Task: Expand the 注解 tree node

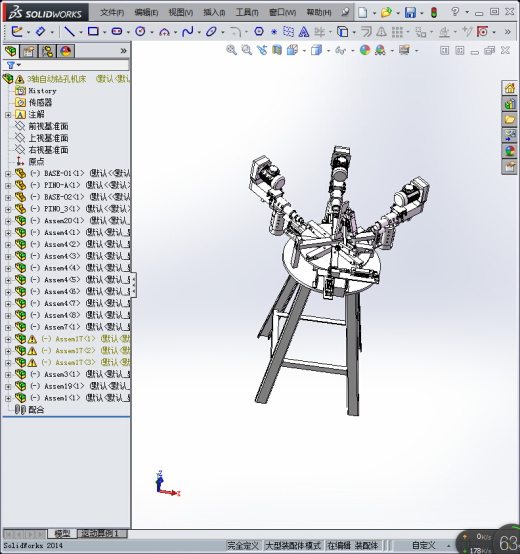Action: (x=8, y=115)
